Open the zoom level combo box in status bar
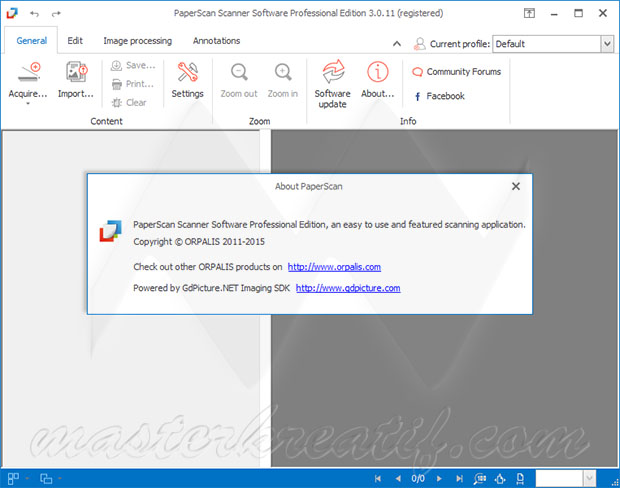Viewport: 620px width, 488px height. [590, 479]
